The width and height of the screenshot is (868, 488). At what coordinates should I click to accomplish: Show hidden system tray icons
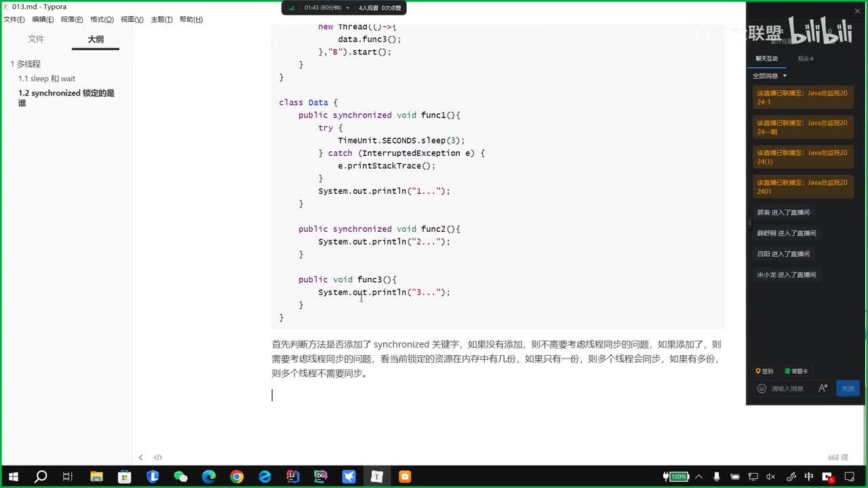(699, 476)
